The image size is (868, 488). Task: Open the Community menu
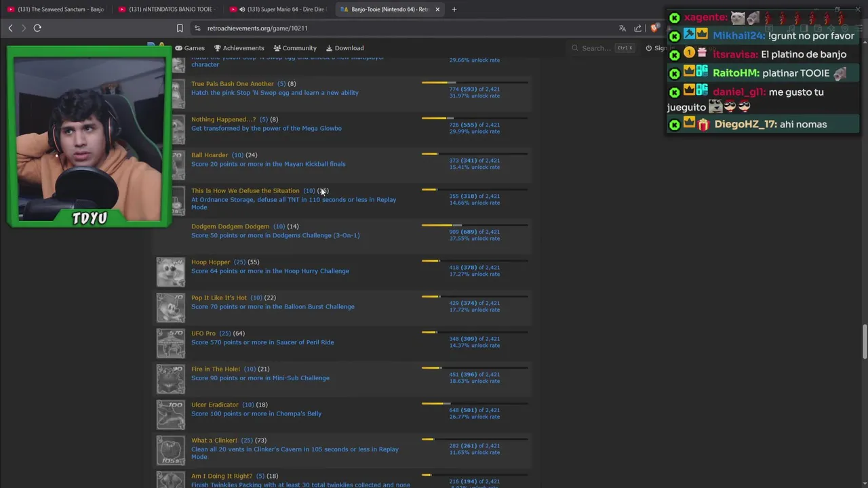(x=295, y=48)
